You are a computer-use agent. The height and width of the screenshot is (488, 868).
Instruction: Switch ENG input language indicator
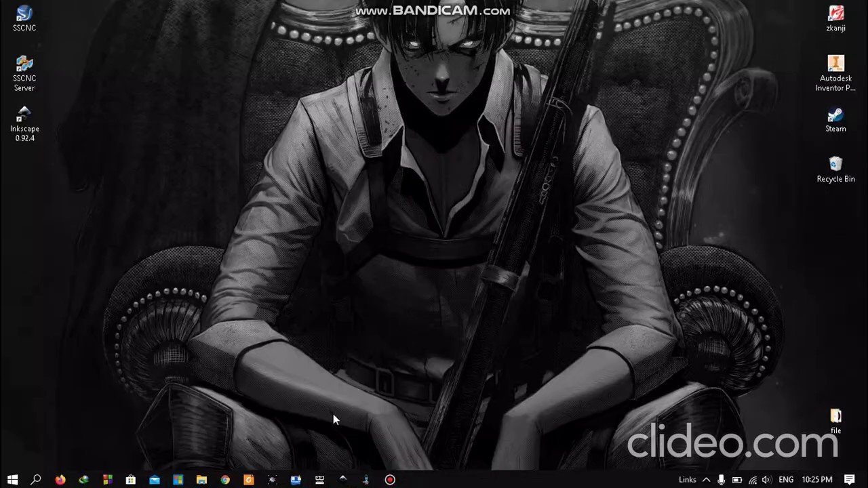[x=786, y=480]
